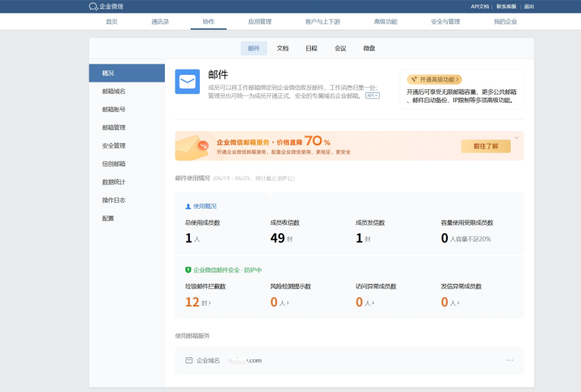This screenshot has height=392, width=581.
Task: Collapse the promo banner with chevron
Action: [517, 138]
